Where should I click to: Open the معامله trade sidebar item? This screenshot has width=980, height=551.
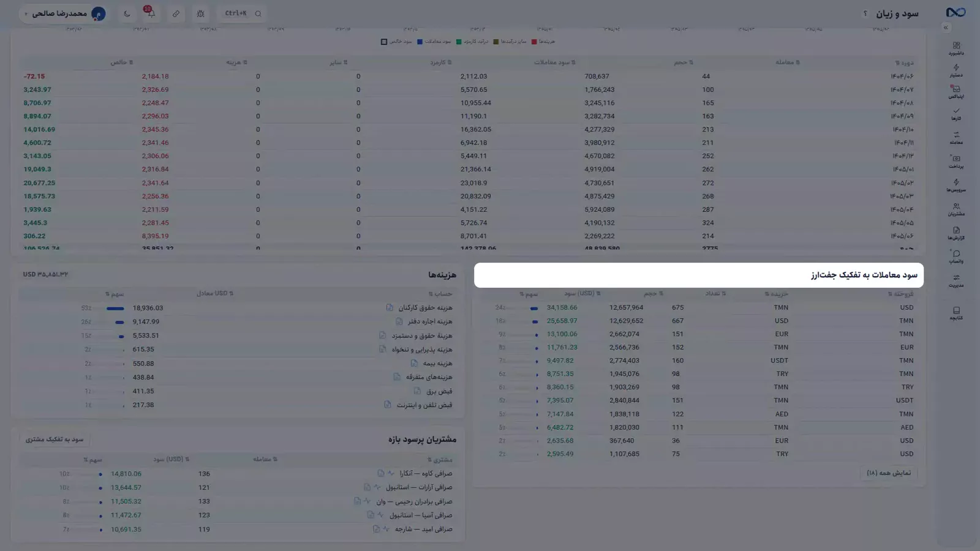point(956,138)
